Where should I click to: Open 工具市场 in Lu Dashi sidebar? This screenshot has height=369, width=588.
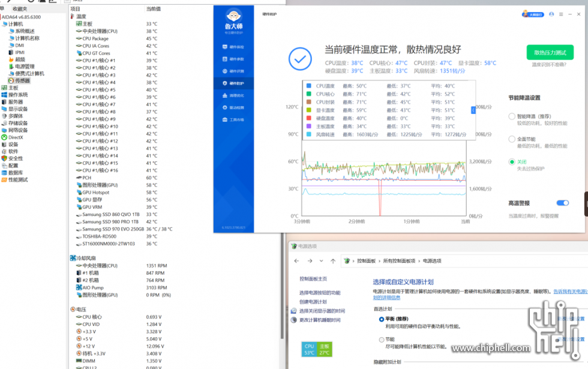(x=233, y=119)
